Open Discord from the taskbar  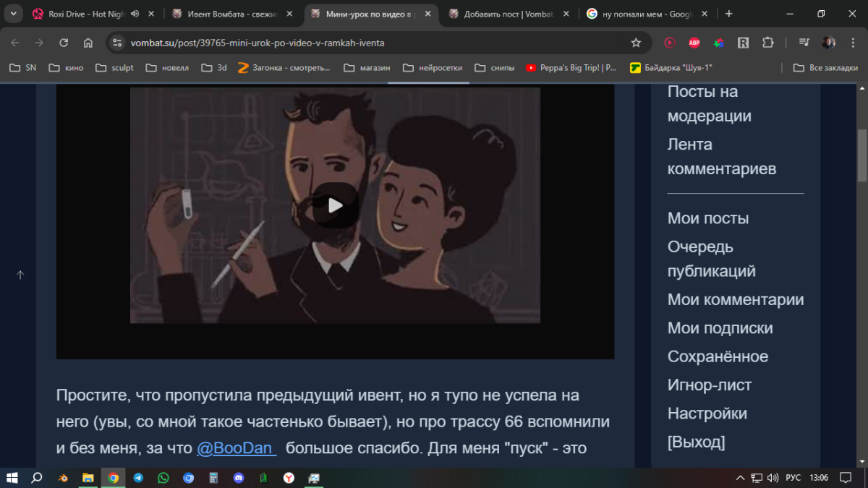(x=239, y=478)
